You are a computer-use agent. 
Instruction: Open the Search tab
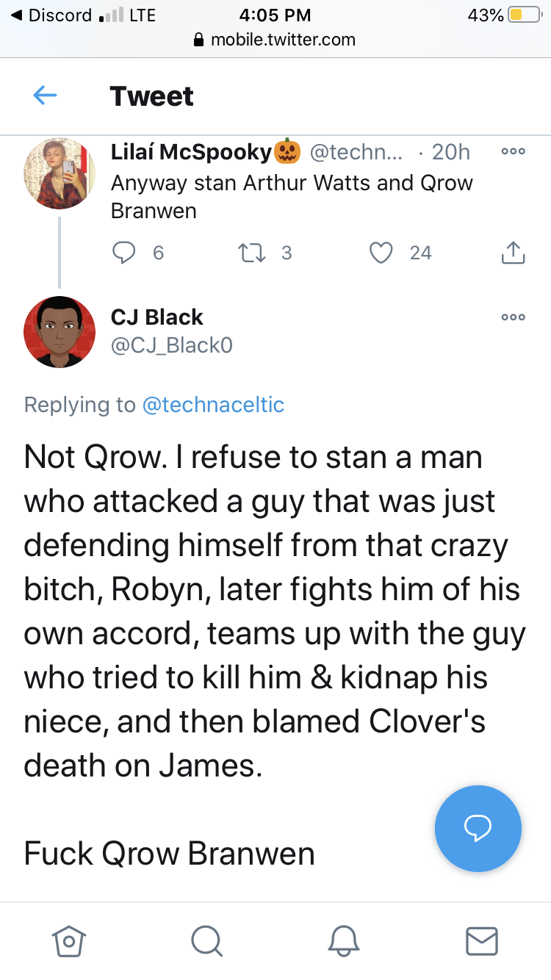(206, 940)
